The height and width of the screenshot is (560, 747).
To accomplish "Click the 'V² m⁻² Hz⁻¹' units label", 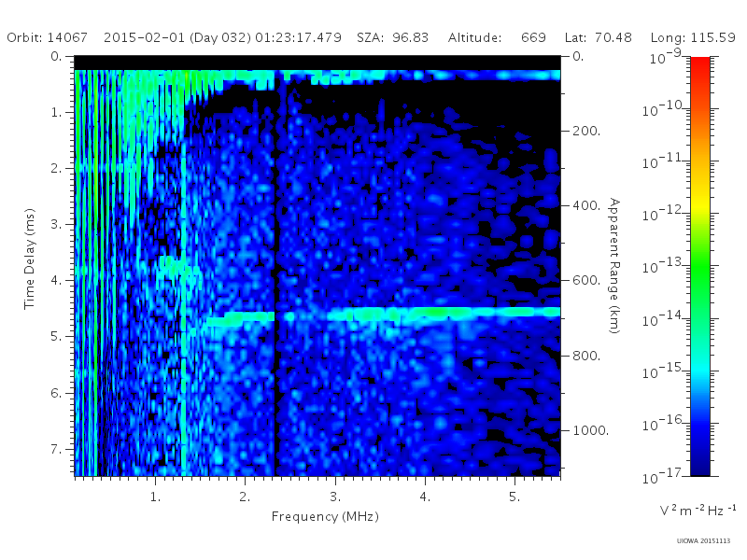I will point(698,511).
